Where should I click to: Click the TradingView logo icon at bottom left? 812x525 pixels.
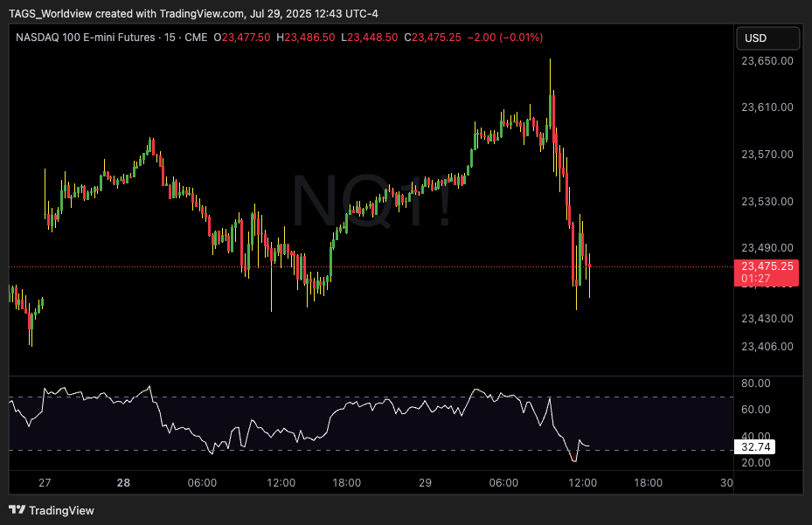tap(17, 510)
